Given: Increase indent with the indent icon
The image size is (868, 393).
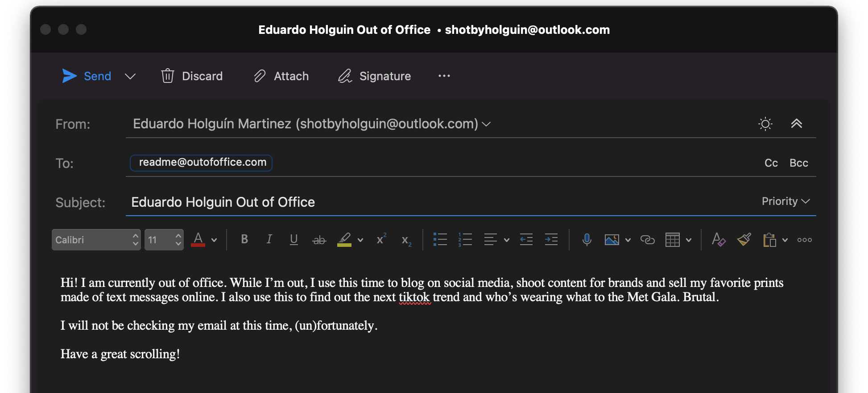Looking at the screenshot, I should [551, 240].
